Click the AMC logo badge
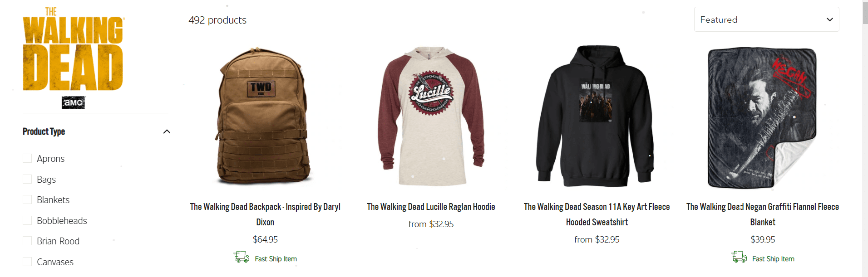 (73, 102)
